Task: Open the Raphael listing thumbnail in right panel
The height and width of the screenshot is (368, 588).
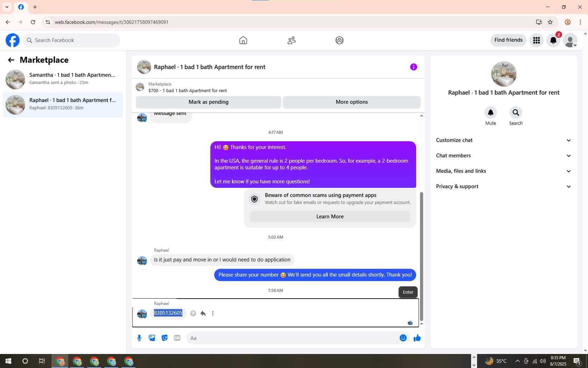Action: point(504,74)
